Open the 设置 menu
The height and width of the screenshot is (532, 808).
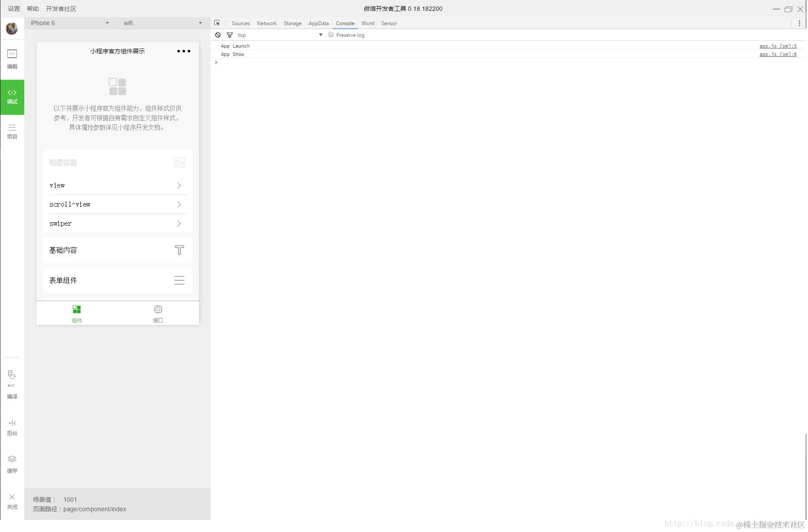14,9
